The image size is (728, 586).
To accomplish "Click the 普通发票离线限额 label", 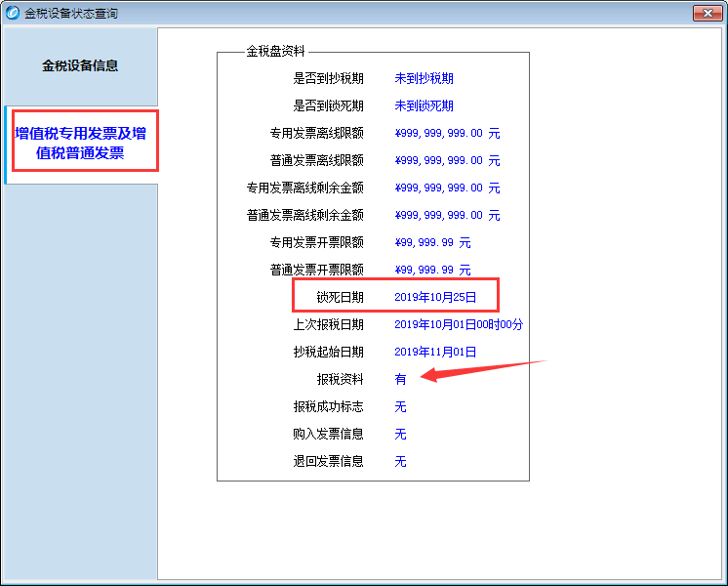I will (316, 161).
